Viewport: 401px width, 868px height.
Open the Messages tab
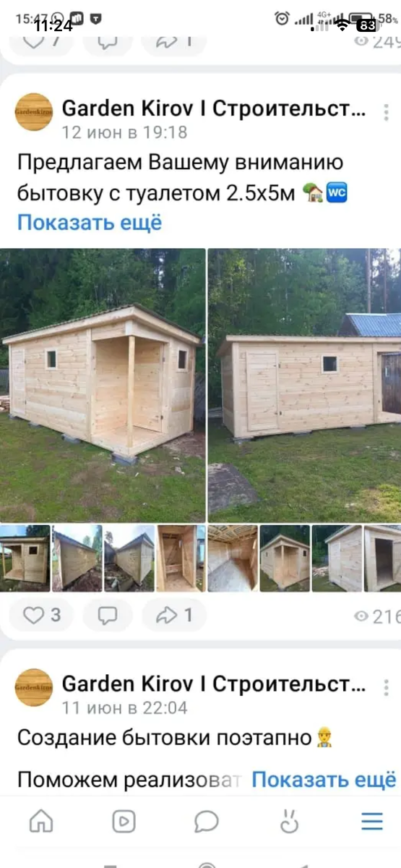click(207, 821)
